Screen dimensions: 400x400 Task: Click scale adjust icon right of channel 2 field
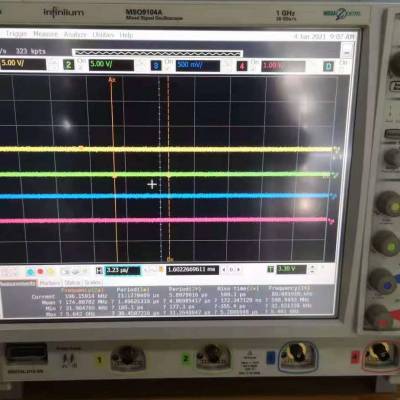tap(141, 65)
